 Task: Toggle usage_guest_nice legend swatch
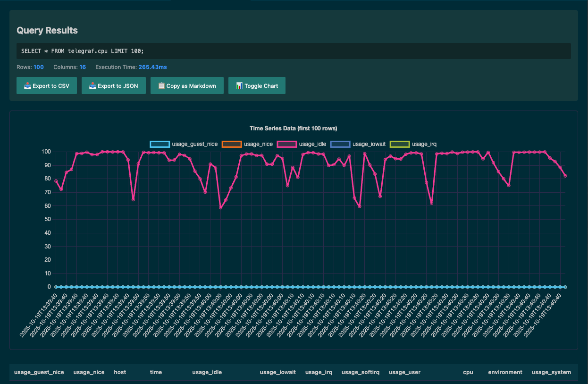pos(160,144)
